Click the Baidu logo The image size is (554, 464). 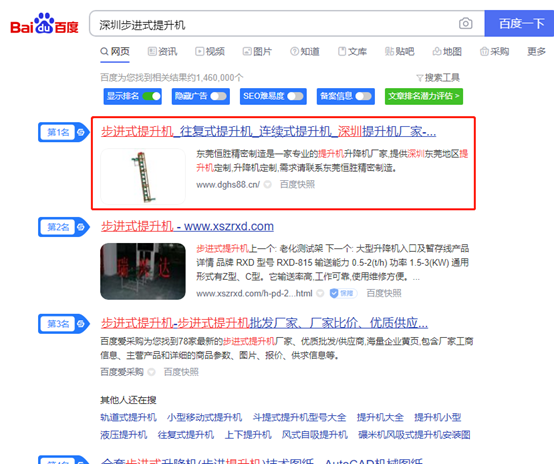[44, 24]
